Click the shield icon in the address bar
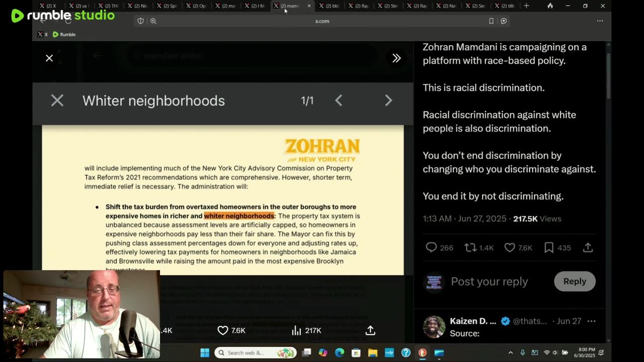 140,21
